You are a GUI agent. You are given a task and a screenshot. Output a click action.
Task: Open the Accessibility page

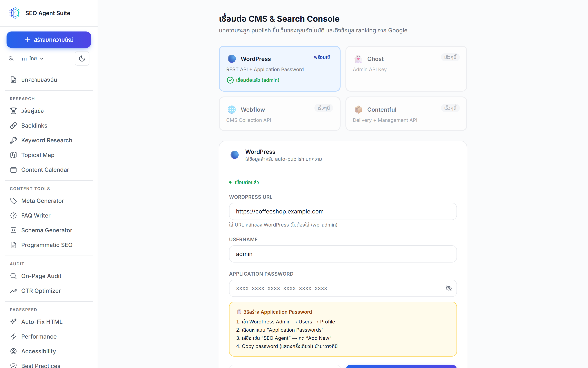(49, 351)
